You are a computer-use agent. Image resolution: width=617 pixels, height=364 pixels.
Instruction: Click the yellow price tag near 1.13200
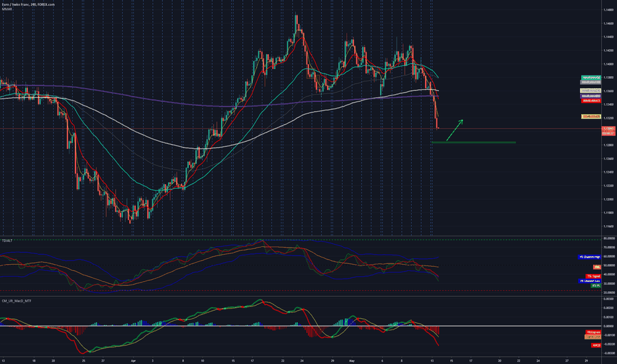click(591, 116)
